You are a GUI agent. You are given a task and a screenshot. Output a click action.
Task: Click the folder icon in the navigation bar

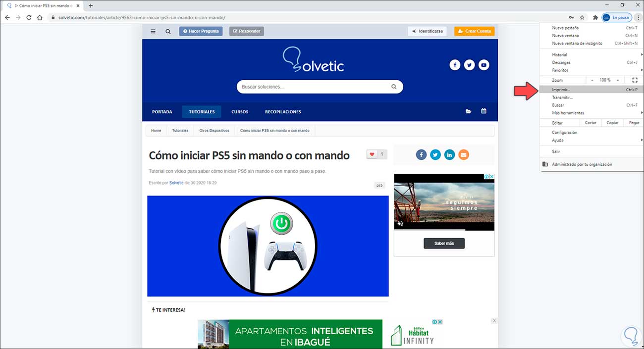[x=468, y=111]
